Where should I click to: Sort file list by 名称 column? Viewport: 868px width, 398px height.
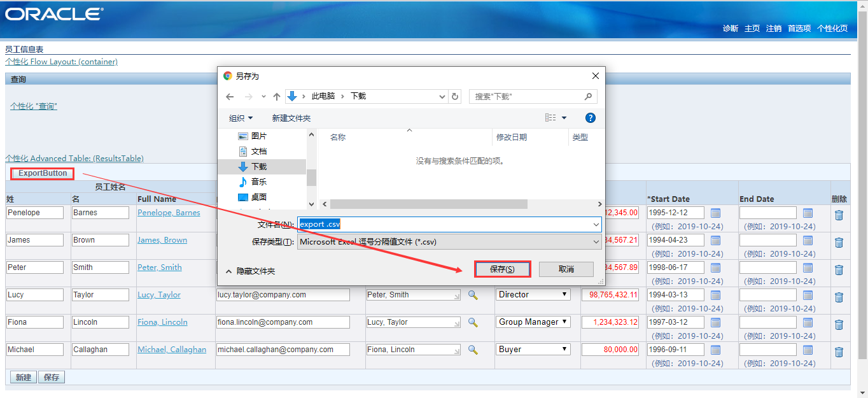point(338,138)
